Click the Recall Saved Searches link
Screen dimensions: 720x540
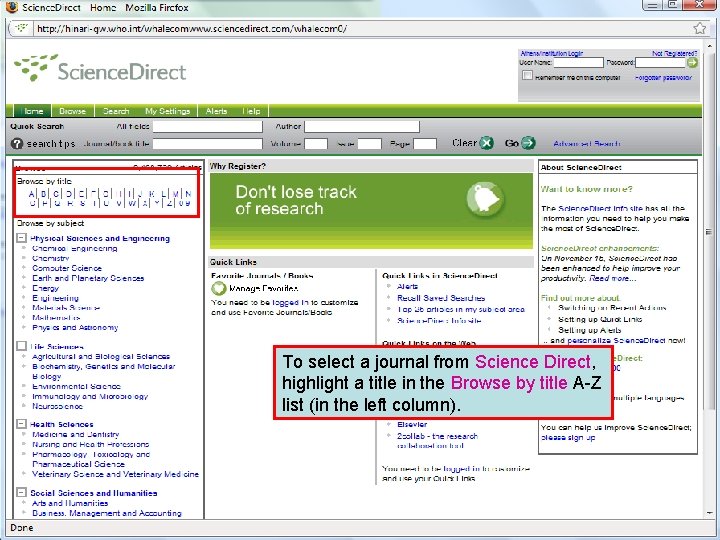click(x=441, y=298)
